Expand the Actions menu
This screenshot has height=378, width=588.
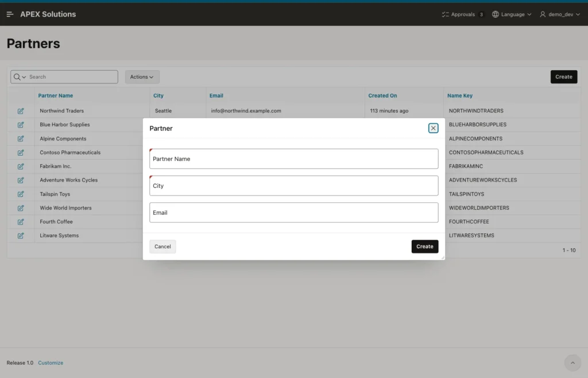(142, 77)
